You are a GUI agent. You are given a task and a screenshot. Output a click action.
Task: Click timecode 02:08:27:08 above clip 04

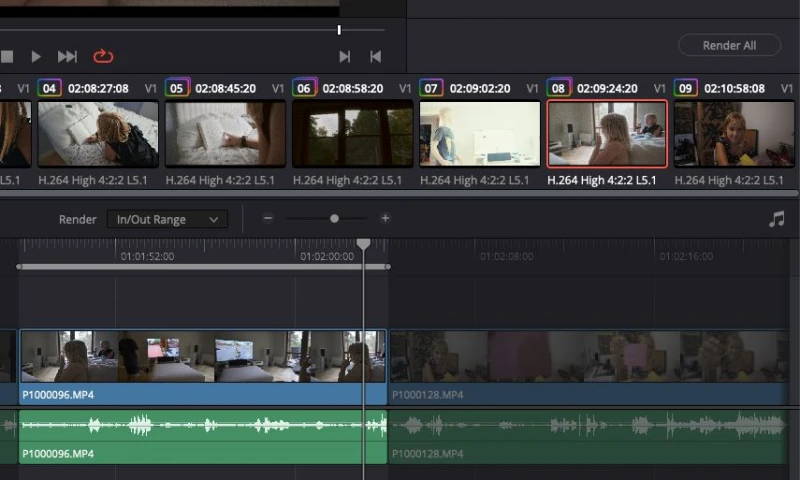[x=98, y=89]
